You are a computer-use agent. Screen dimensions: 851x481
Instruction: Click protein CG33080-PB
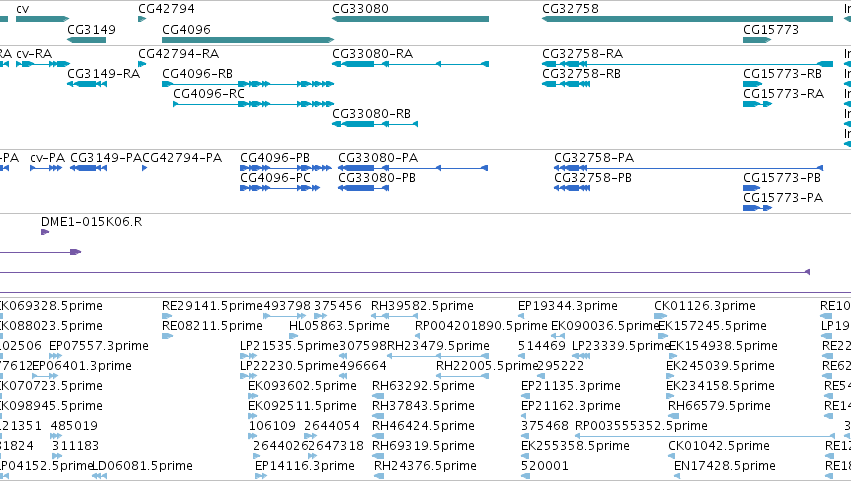tap(364, 188)
